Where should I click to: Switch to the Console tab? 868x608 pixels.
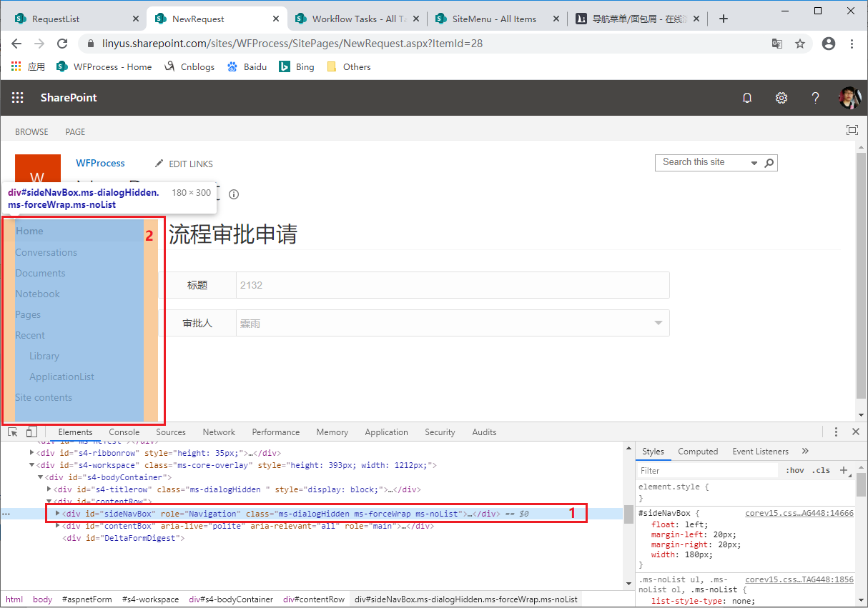pos(124,432)
